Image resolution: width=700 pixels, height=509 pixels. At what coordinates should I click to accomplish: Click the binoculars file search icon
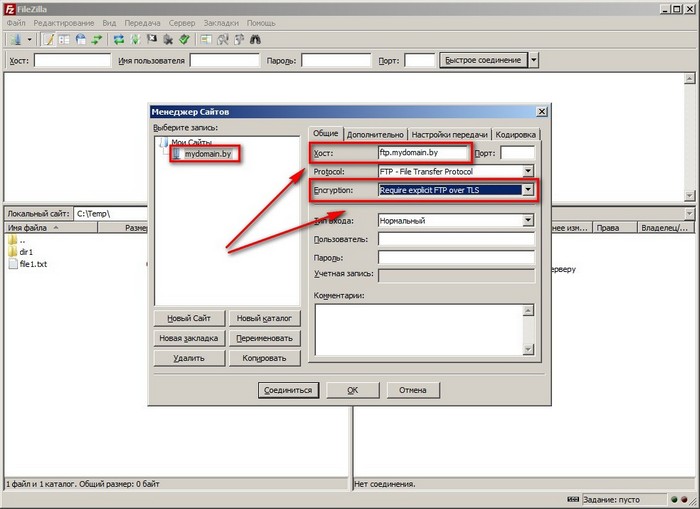255,40
